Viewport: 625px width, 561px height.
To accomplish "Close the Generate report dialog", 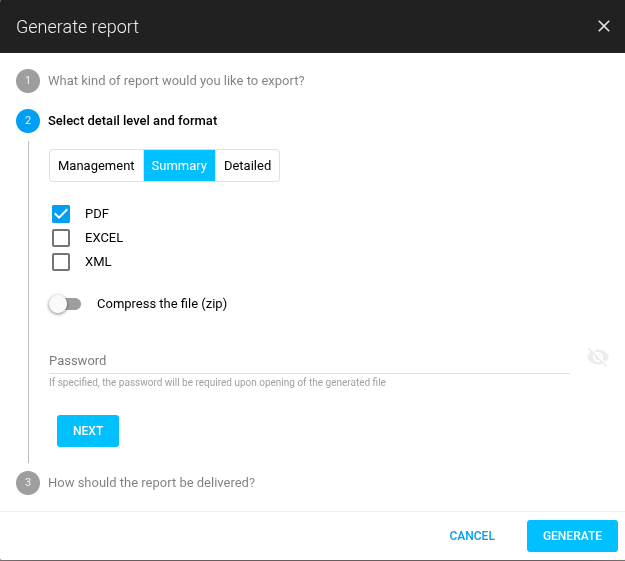I will point(603,26).
